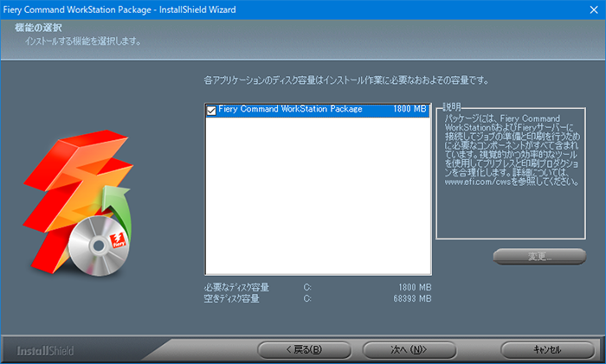Click the InstallShield logo text

[x=45, y=351]
